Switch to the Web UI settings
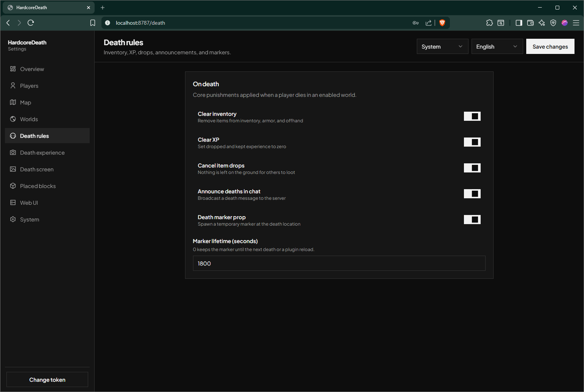This screenshot has height=392, width=584. tap(47, 202)
